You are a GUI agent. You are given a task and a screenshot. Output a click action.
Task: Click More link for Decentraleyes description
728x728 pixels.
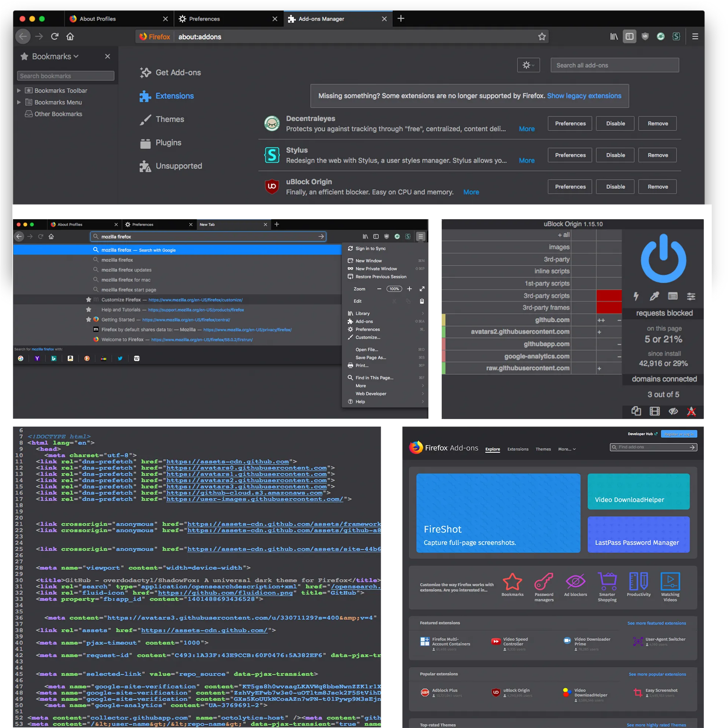[x=527, y=129]
